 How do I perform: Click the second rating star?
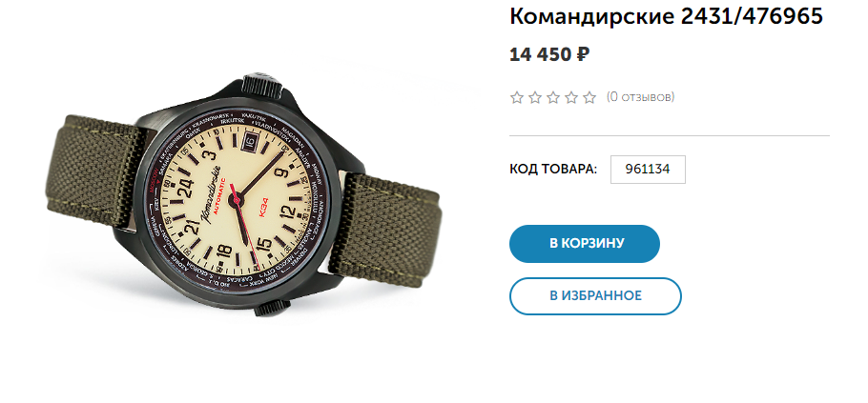[x=535, y=98]
